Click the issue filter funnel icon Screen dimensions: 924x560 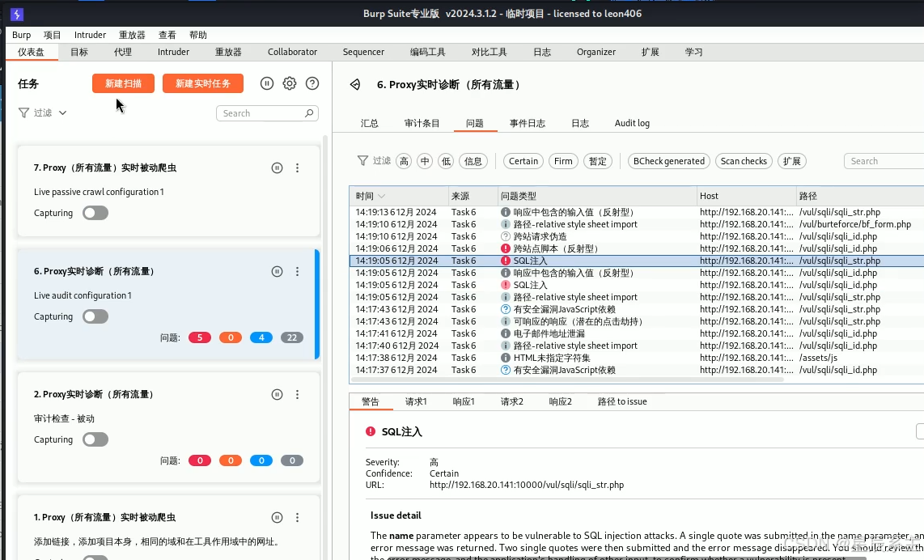tap(363, 160)
